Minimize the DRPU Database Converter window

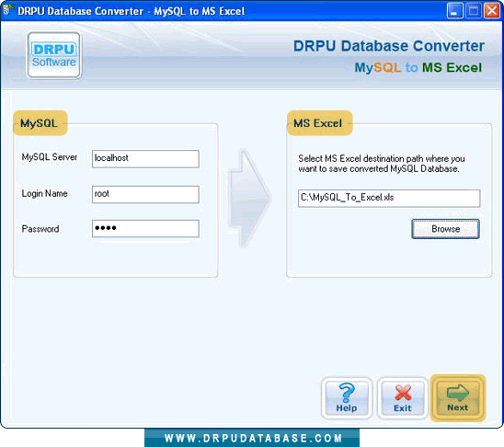[455, 11]
